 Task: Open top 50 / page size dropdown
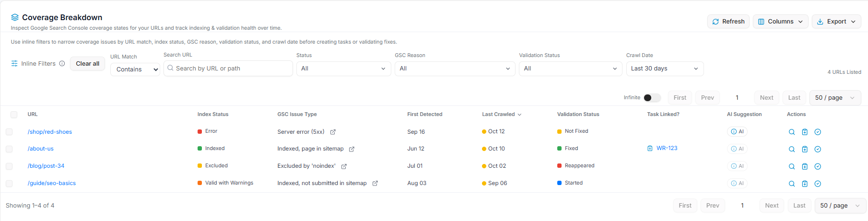pyautogui.click(x=835, y=98)
